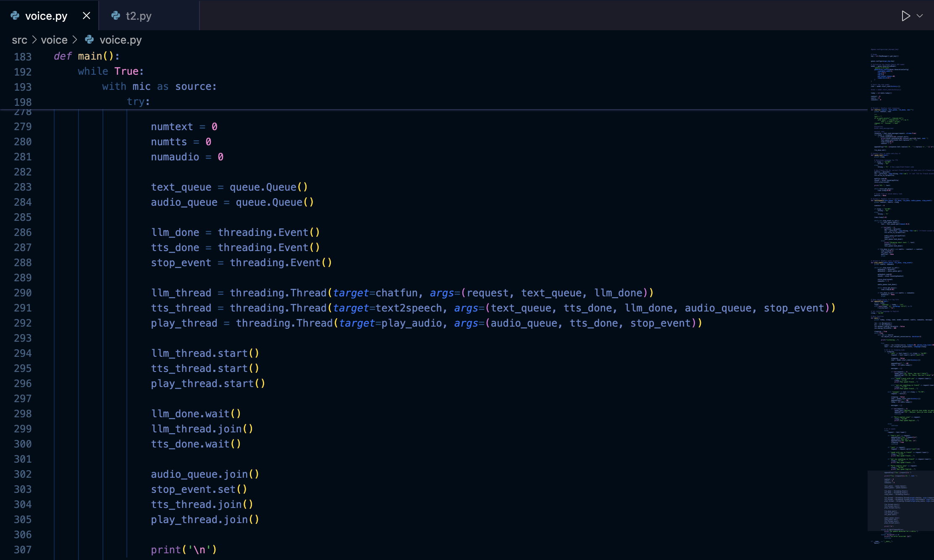Open the run options dropdown arrow
The image size is (934, 560).
pos(920,16)
